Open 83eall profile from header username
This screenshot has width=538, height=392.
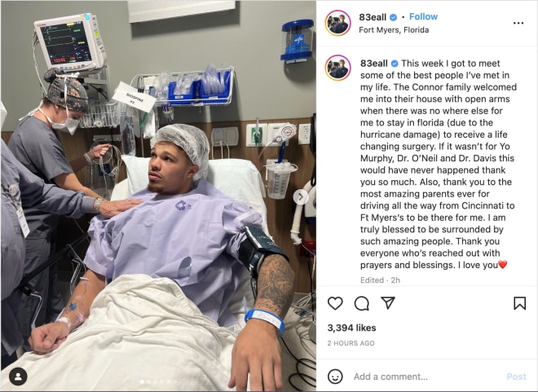(x=373, y=17)
